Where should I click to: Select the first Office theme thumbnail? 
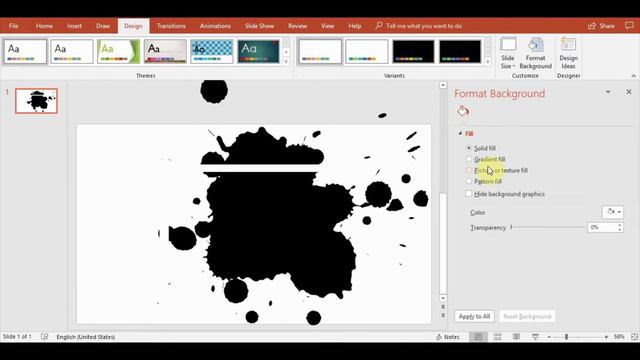[x=25, y=51]
